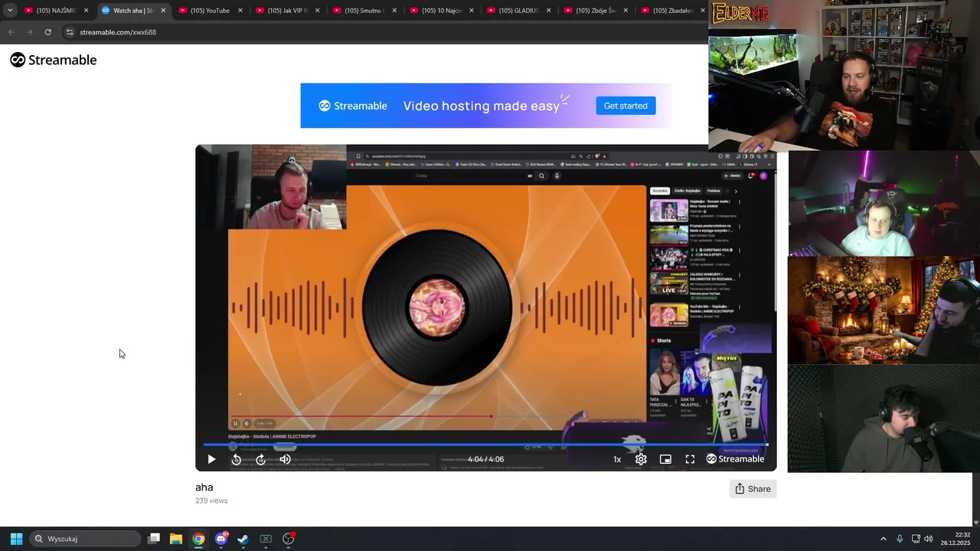Click the Share button
The width and height of the screenshot is (980, 551).
[753, 489]
